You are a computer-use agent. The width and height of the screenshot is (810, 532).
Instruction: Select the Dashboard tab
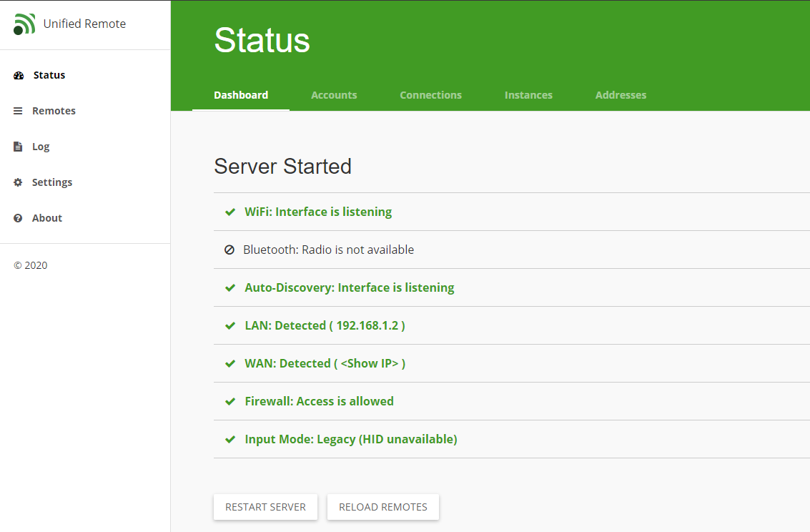241,95
